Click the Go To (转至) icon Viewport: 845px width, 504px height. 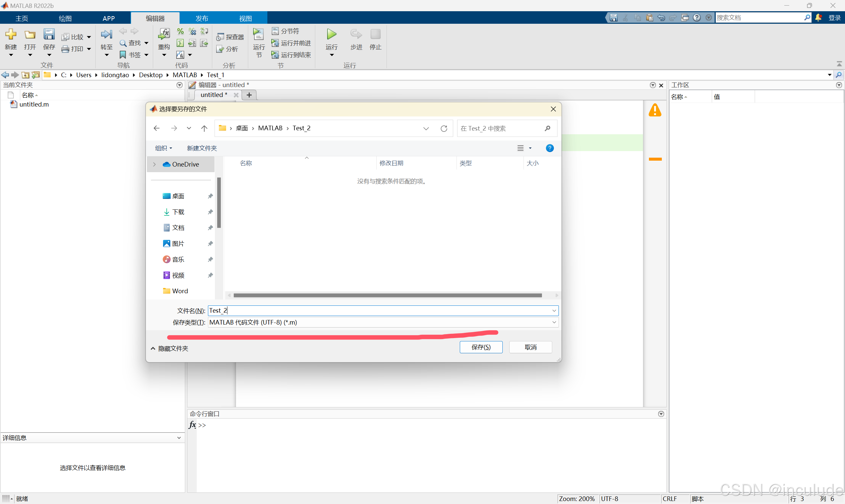pos(106,34)
